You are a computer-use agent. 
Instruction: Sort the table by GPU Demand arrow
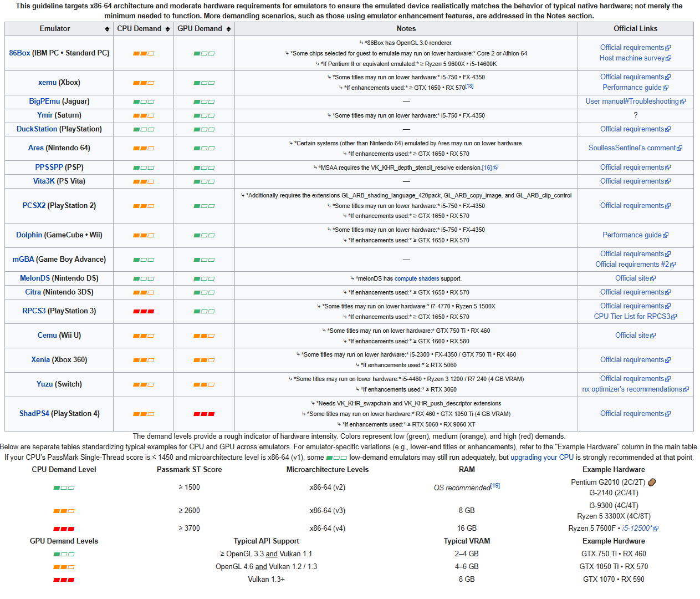click(x=228, y=29)
